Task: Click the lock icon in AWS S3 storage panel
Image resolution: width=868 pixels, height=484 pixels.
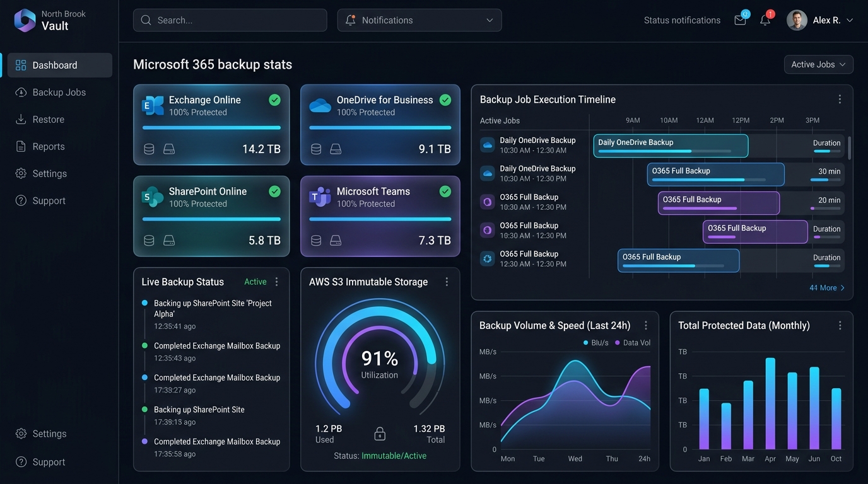Action: pos(380,434)
